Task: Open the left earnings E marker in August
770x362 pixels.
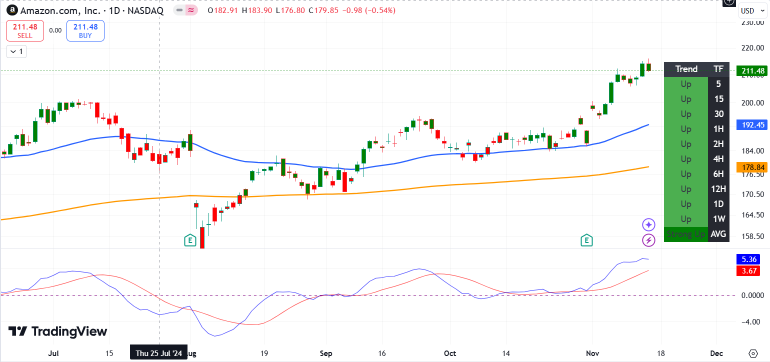Action: pos(190,240)
